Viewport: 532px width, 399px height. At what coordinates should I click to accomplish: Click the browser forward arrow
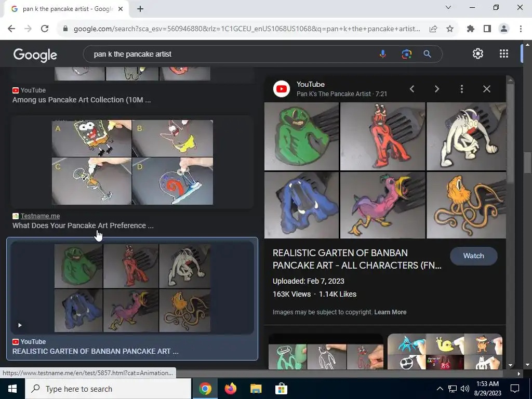pyautogui.click(x=28, y=29)
